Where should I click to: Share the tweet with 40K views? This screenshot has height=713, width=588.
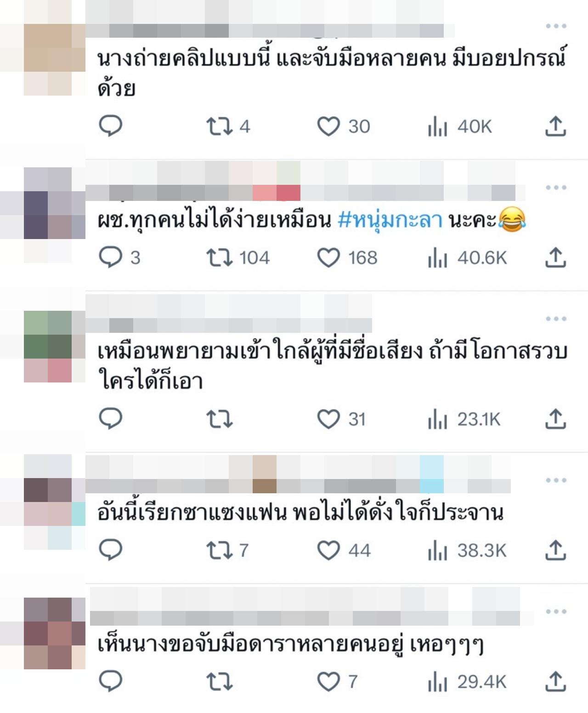(x=555, y=126)
